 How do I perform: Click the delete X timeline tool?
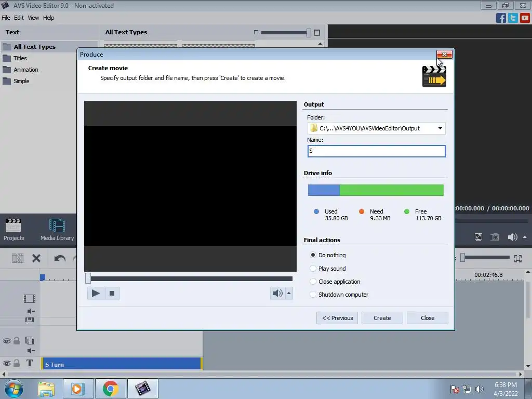(x=36, y=259)
